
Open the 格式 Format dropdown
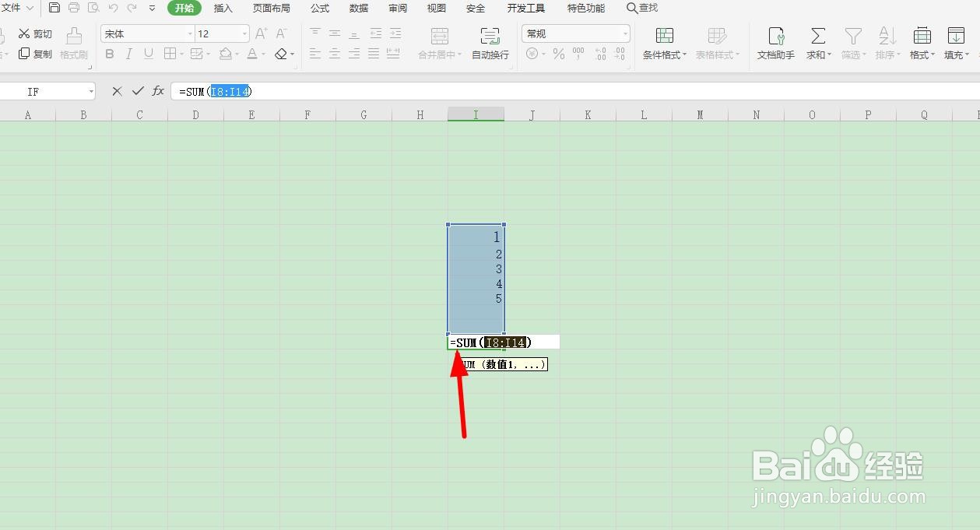[922, 44]
